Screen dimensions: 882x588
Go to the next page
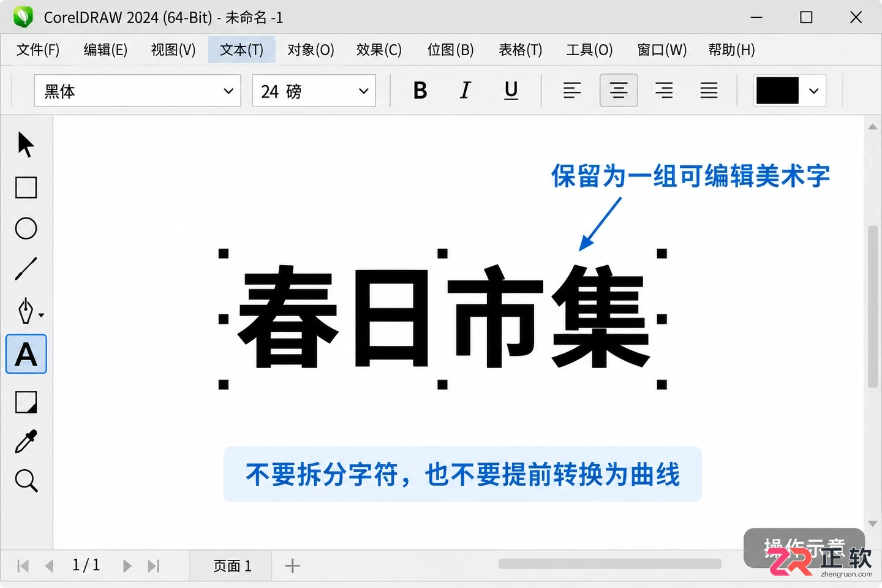(127, 565)
